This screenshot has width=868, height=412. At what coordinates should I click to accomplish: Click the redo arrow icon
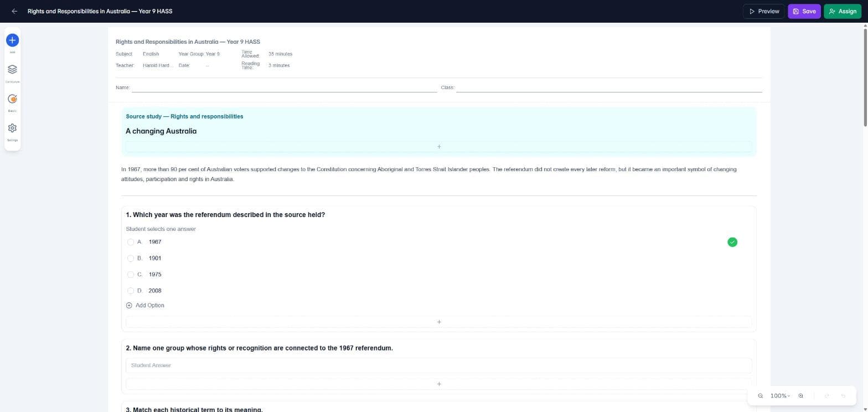tap(827, 396)
